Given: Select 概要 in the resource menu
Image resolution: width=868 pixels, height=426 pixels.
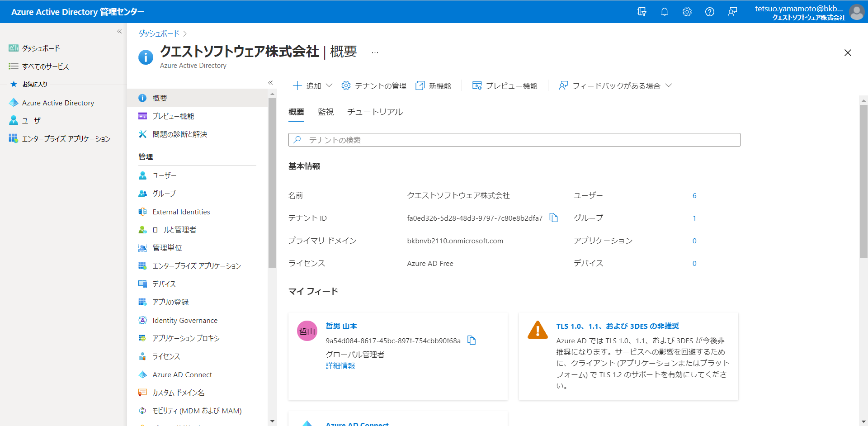Looking at the screenshot, I should pyautogui.click(x=198, y=98).
